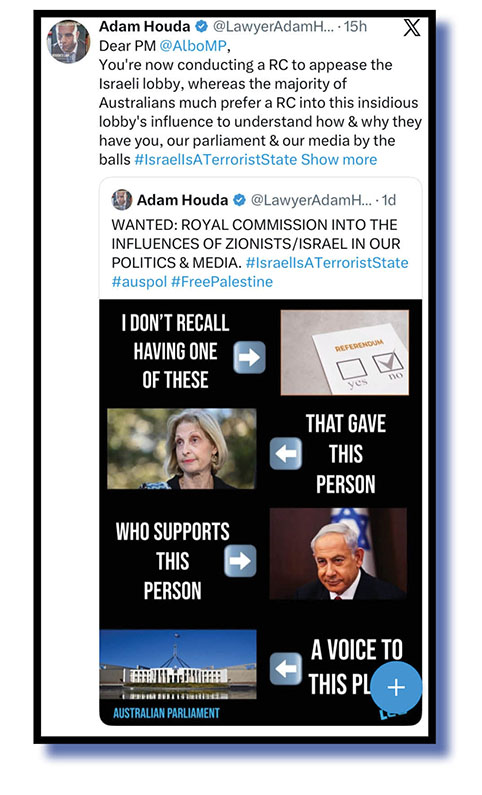Click the @LawyerAdamH... handle in quoted tweet
The width and height of the screenshot is (482, 795).
click(311, 200)
